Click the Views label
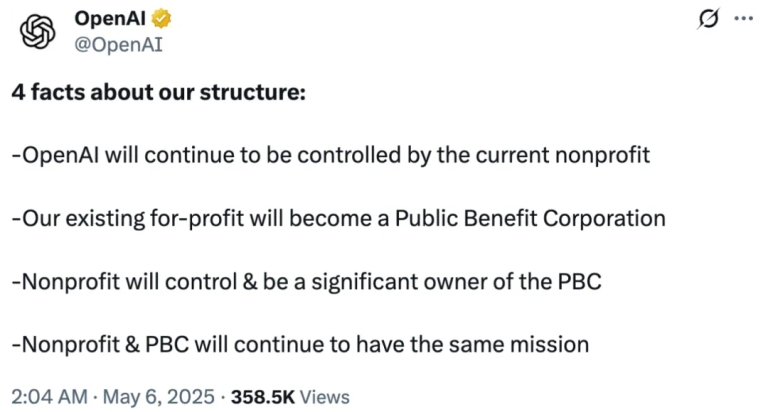The width and height of the screenshot is (768, 412). [x=325, y=397]
